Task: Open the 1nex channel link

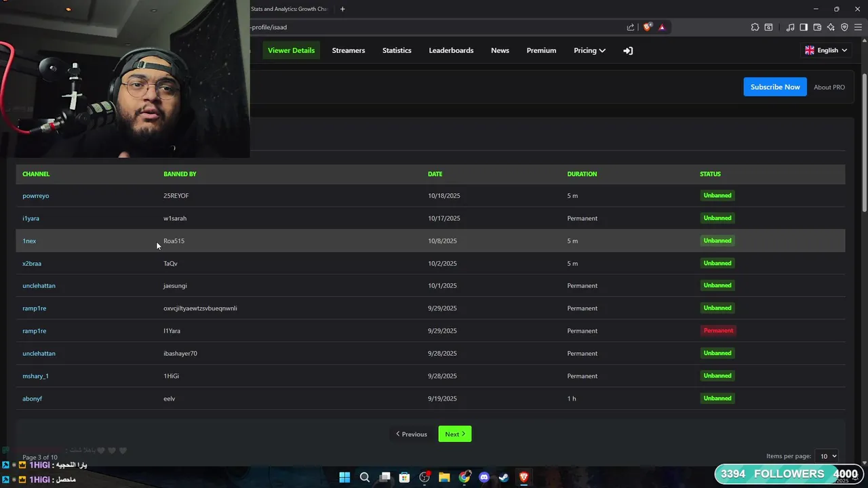Action: pyautogui.click(x=29, y=241)
